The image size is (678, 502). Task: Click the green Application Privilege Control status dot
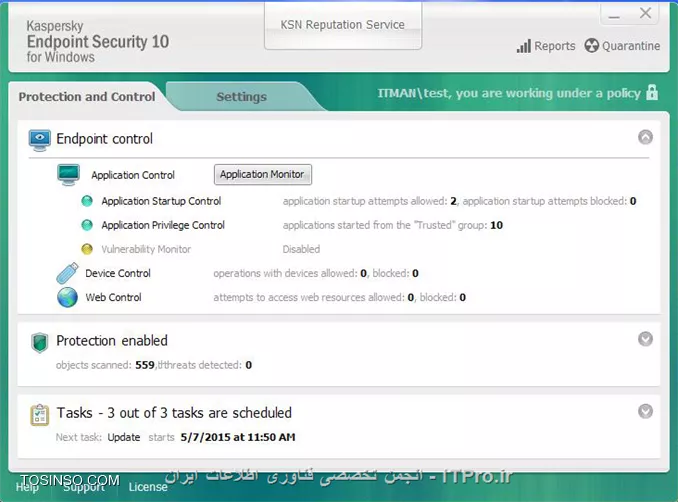pos(87,225)
